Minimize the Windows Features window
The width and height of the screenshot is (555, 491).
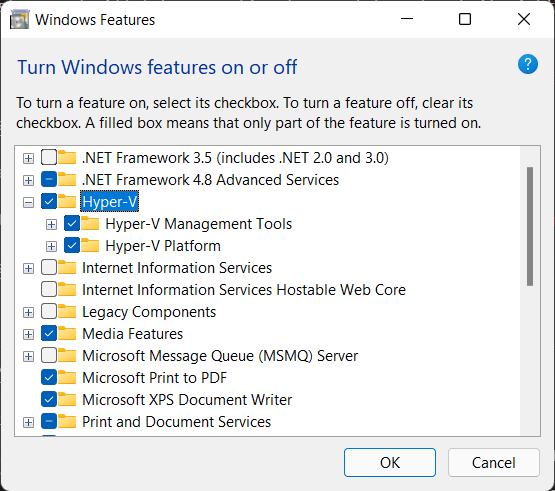(407, 19)
